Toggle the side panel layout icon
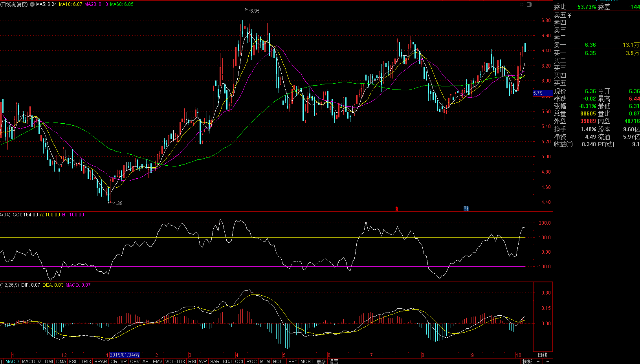 pos(529,4)
